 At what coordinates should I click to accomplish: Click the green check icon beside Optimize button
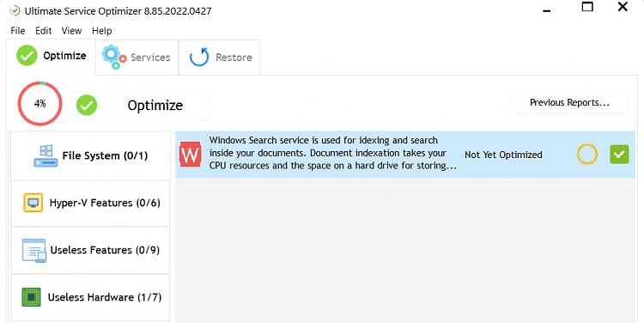(x=87, y=105)
